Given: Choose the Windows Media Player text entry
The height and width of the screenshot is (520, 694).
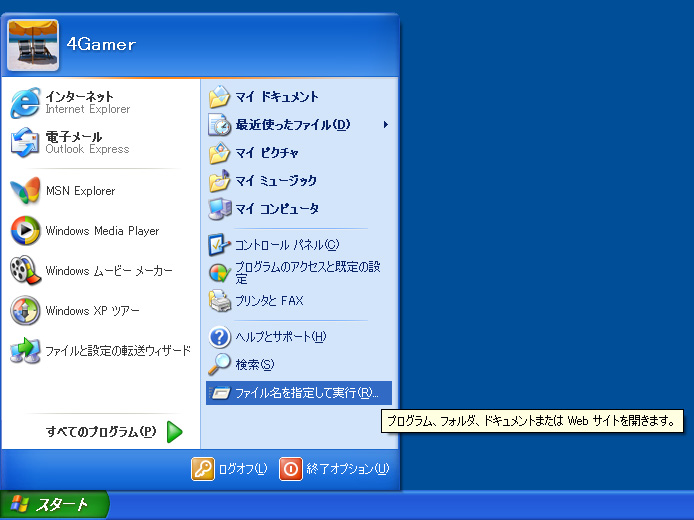Looking at the screenshot, I should coord(102,231).
